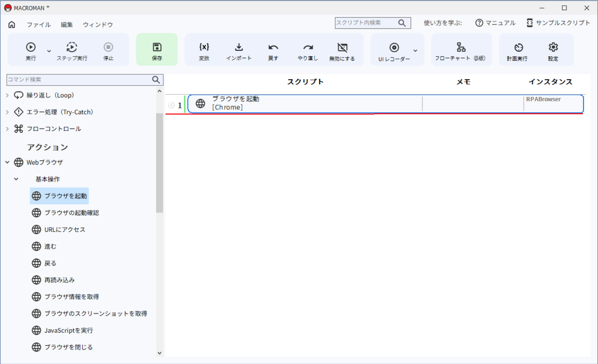Click the インポート import button
Viewport: 598px width, 364px height.
click(x=239, y=51)
